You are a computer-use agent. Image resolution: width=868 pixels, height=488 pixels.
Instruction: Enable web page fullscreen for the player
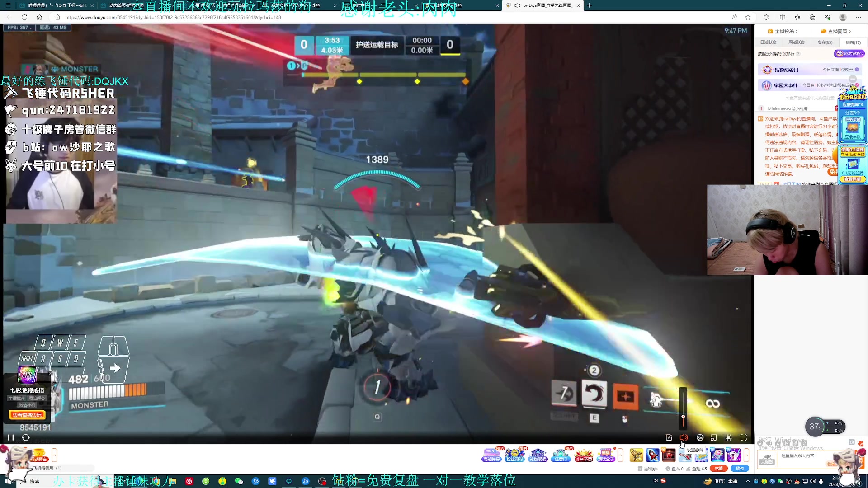tap(729, 437)
